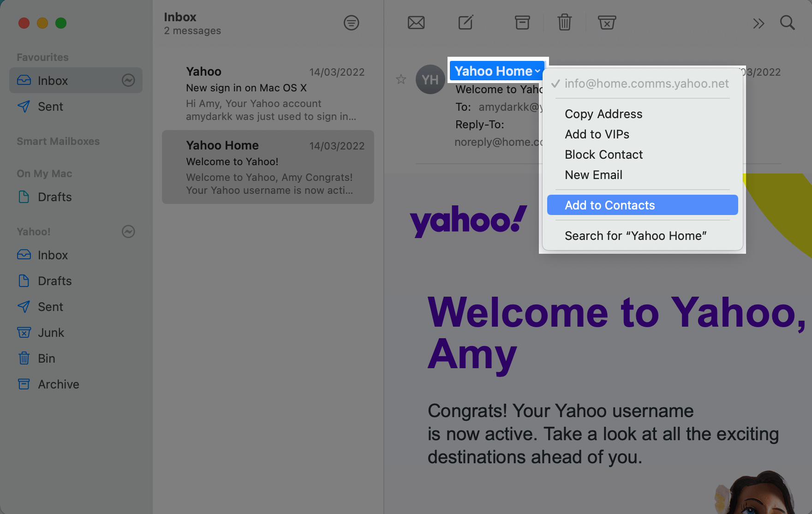Open the Favourites Sent mailbox
812x514 pixels.
pos(76,107)
